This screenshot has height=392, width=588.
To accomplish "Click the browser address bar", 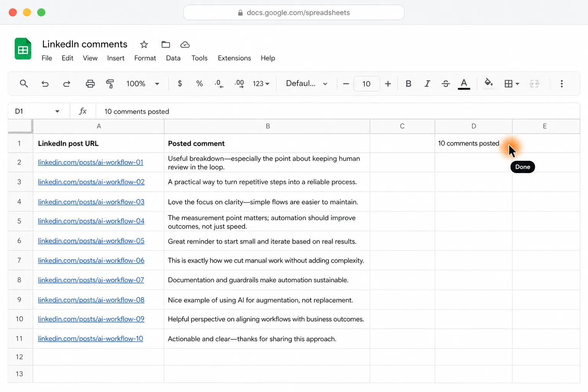I will [294, 13].
